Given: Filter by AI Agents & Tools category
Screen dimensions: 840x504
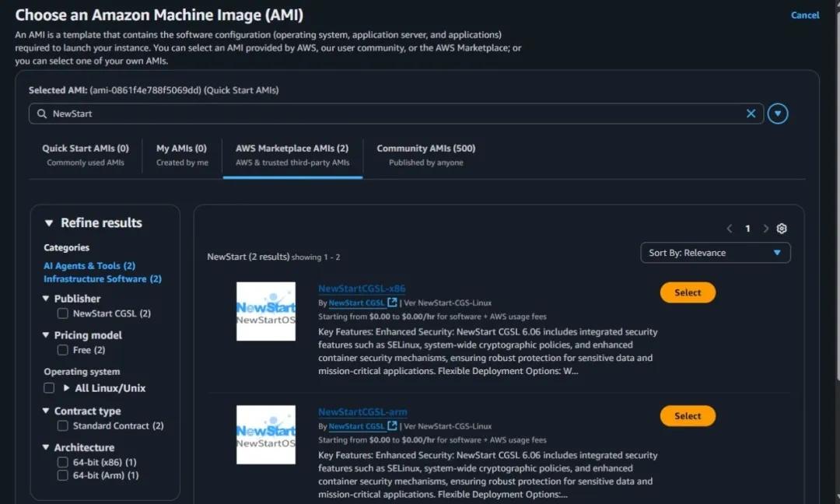Looking at the screenshot, I should tap(89, 266).
